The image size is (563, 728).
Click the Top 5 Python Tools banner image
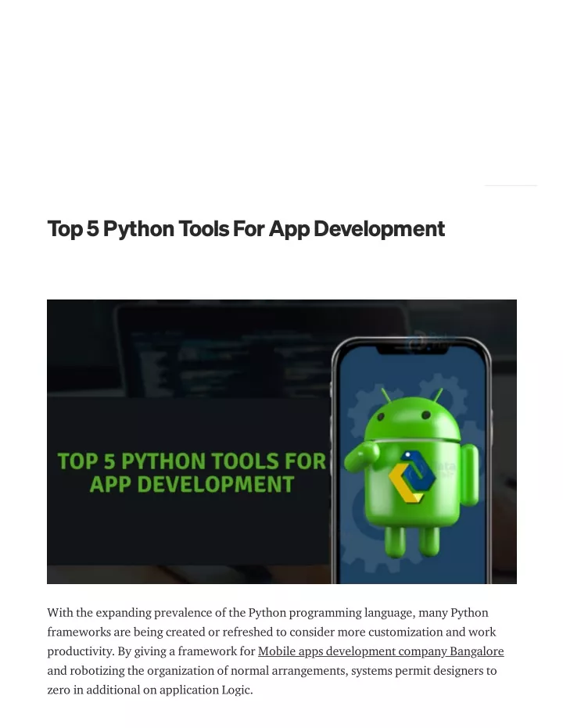pos(281,442)
